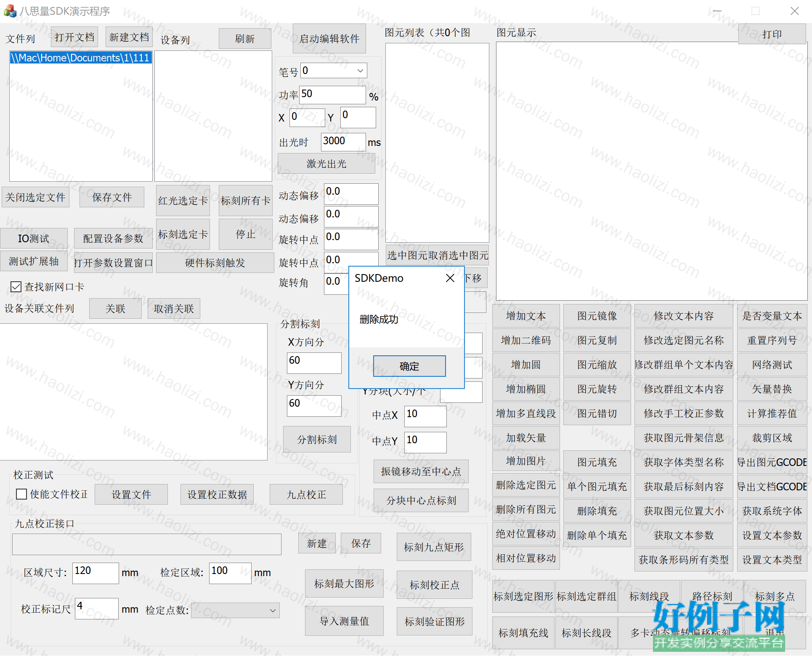812x656 pixels.
Task: Click the 设置文件 button
Action: 131,495
